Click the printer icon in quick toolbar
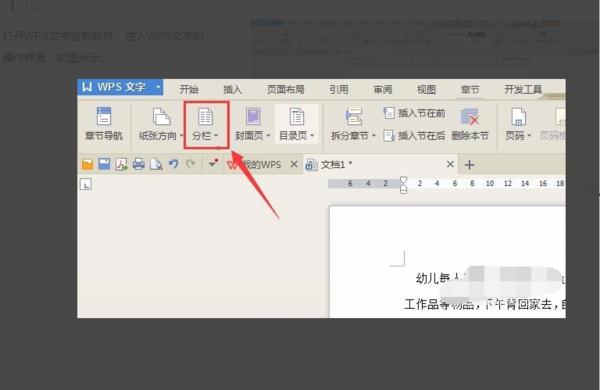The width and height of the screenshot is (600, 390). pyautogui.click(x=139, y=164)
